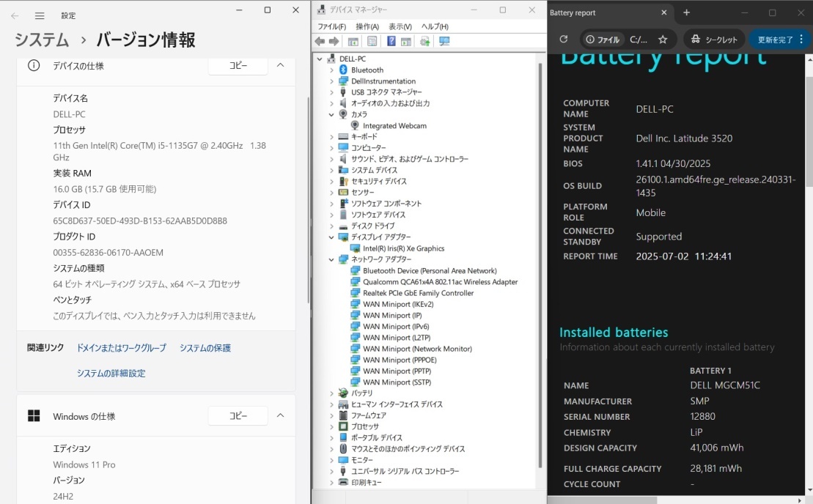Click the back arrow in Device Manager toolbar
Screen dimensions: 813x504
tap(321, 42)
